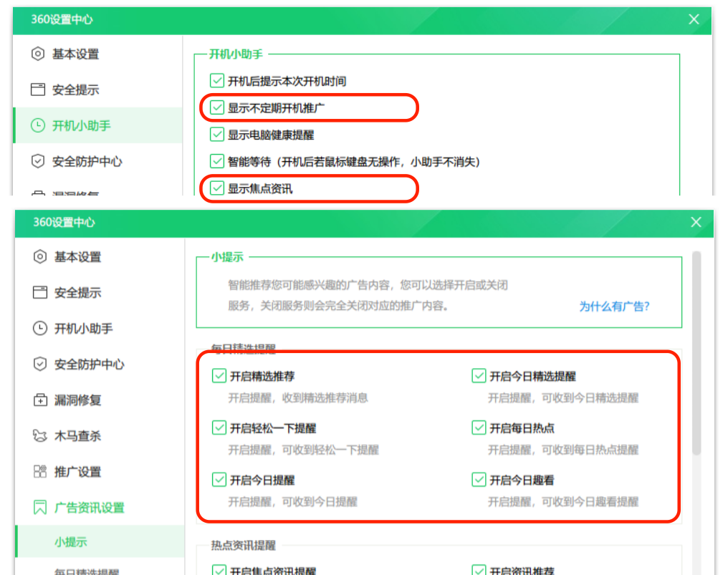
Task: Disable 显示焦点资讯
Action: coord(217,188)
